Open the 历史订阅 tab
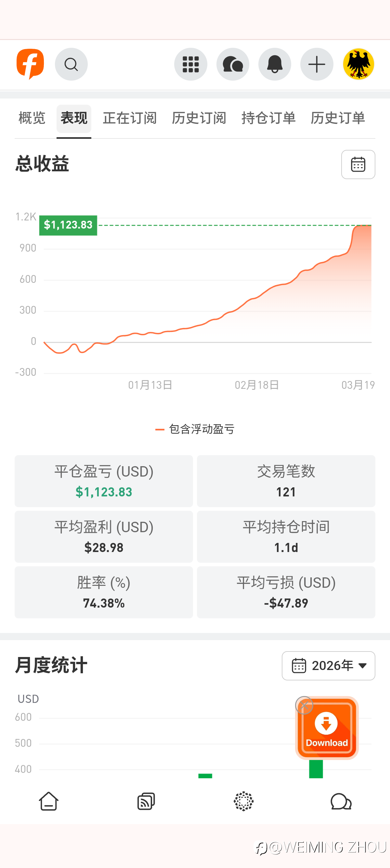This screenshot has width=390, height=868. (x=199, y=118)
